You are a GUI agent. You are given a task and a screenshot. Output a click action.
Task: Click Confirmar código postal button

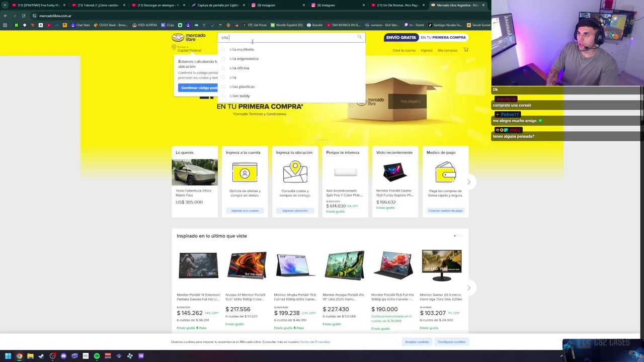pyautogui.click(x=199, y=88)
